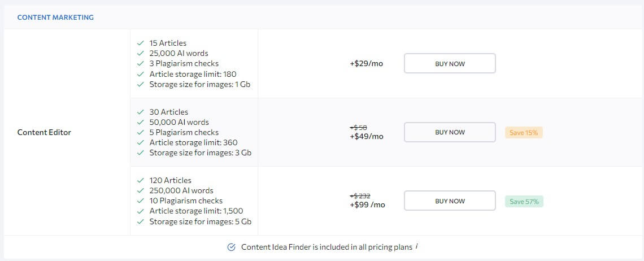644x261 pixels.
Task: Click the Content Editor row label
Action: [45, 132]
